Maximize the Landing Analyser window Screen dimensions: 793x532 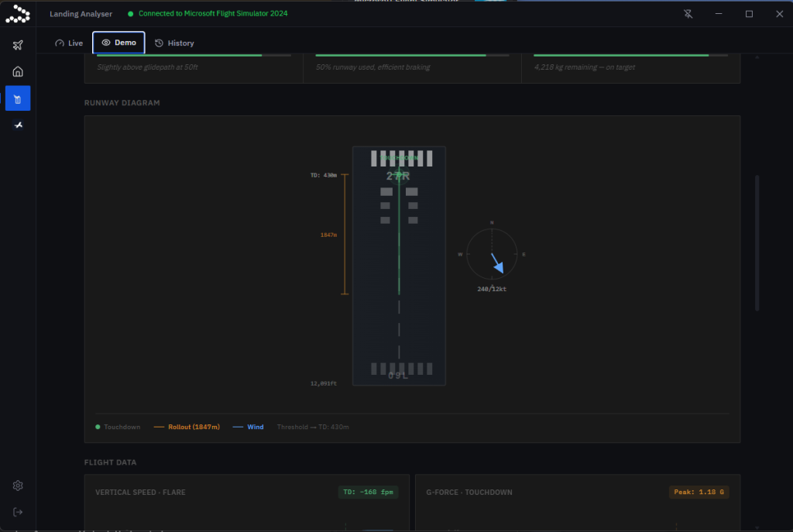pos(749,14)
